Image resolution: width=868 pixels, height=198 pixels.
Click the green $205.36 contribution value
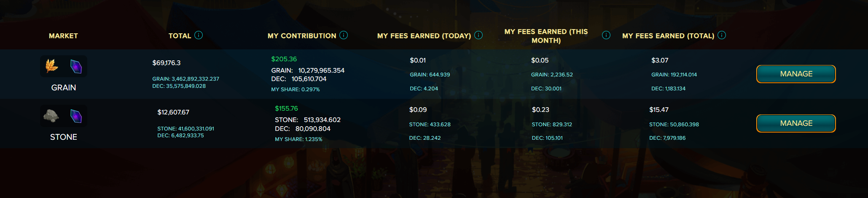(284, 59)
